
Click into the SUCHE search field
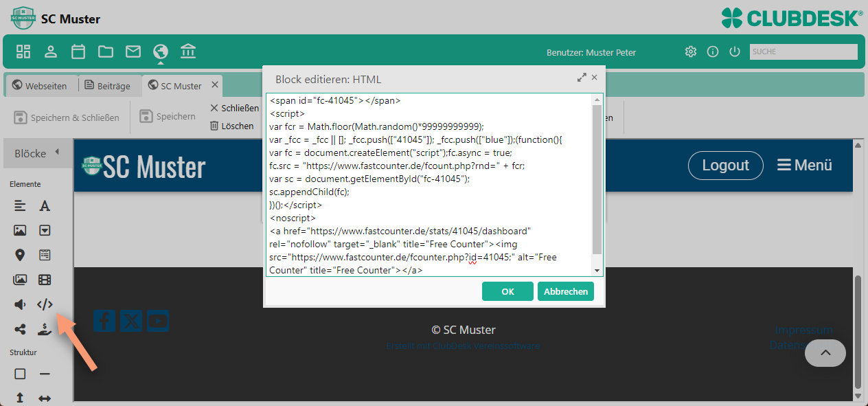803,52
